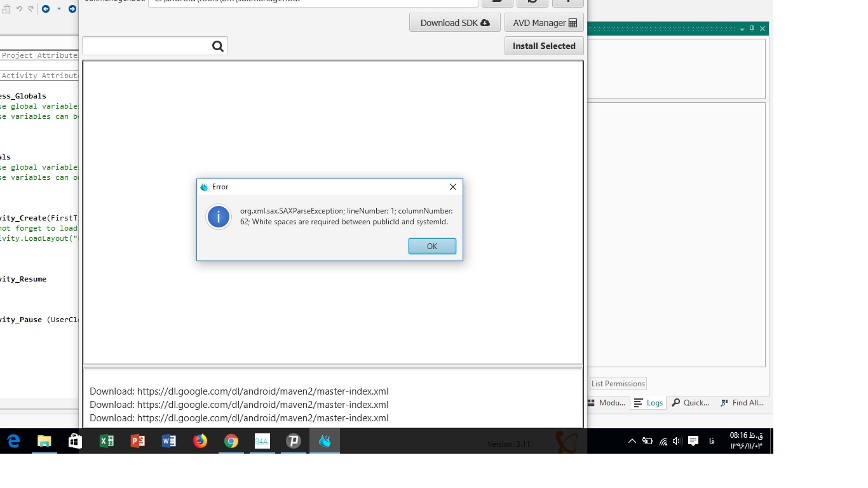Click List Permissions in Logs panel
868x488 pixels.
click(618, 384)
